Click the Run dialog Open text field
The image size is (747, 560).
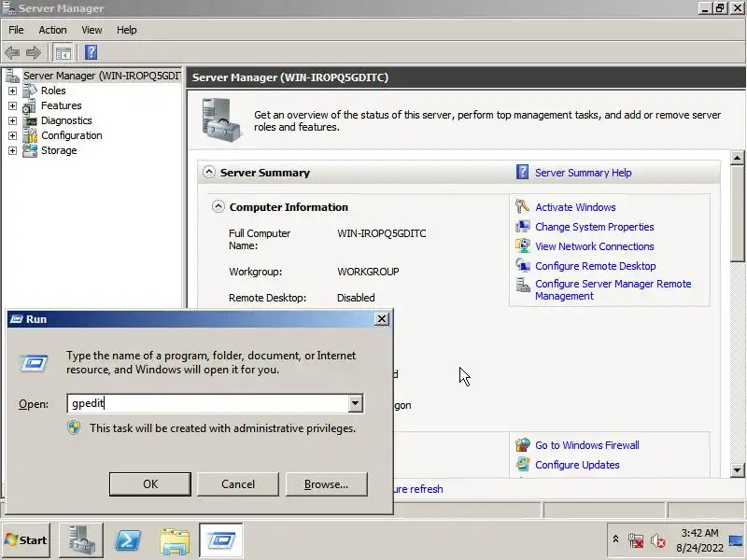[x=208, y=403]
